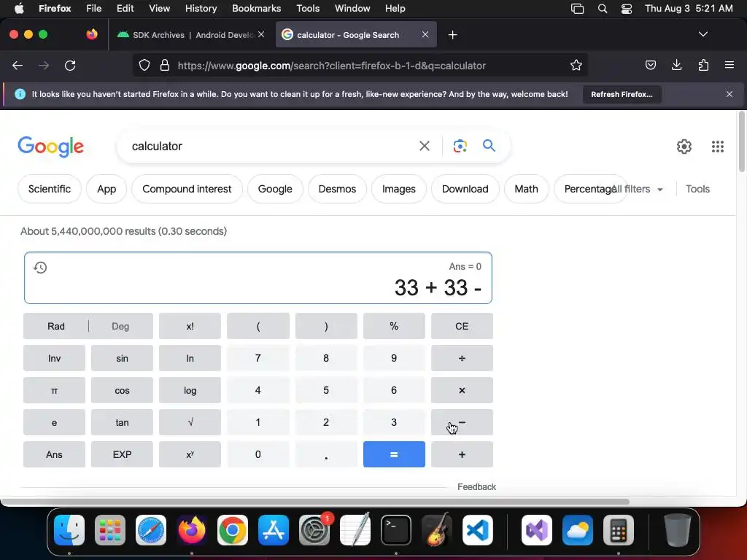Bookmark this page with the star
Viewport: 747px width, 560px height.
(x=576, y=65)
